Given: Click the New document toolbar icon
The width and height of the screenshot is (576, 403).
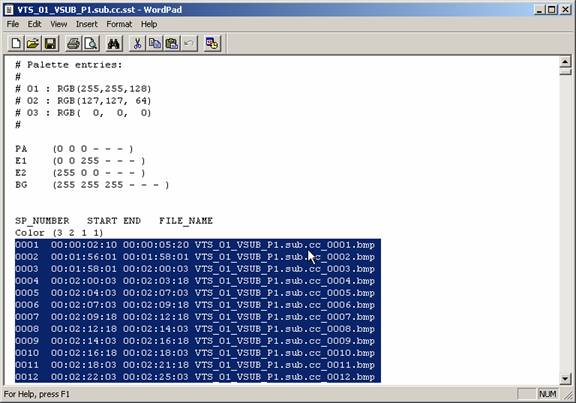Looking at the screenshot, I should [16, 44].
